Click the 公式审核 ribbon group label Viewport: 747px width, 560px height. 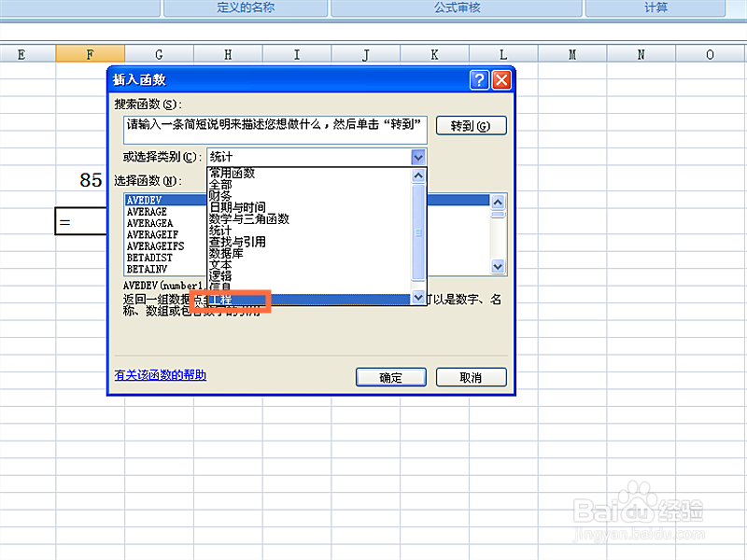pyautogui.click(x=457, y=7)
